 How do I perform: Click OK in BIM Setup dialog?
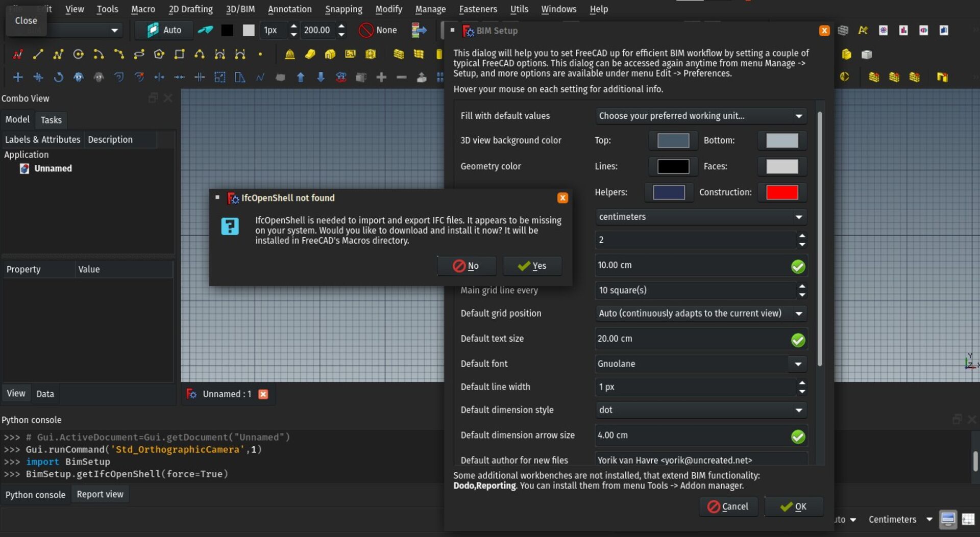coord(794,506)
